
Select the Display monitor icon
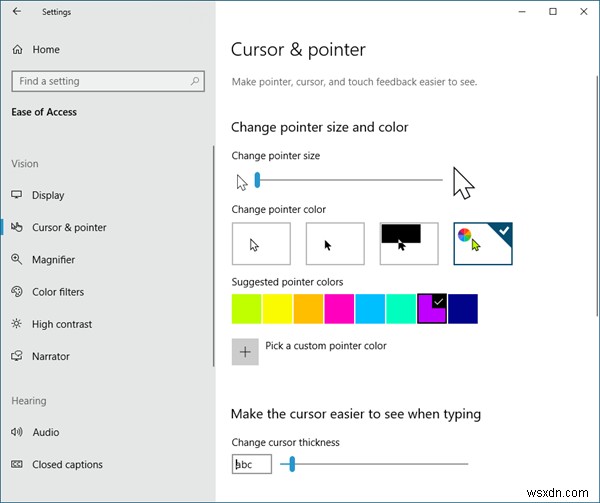click(16, 195)
